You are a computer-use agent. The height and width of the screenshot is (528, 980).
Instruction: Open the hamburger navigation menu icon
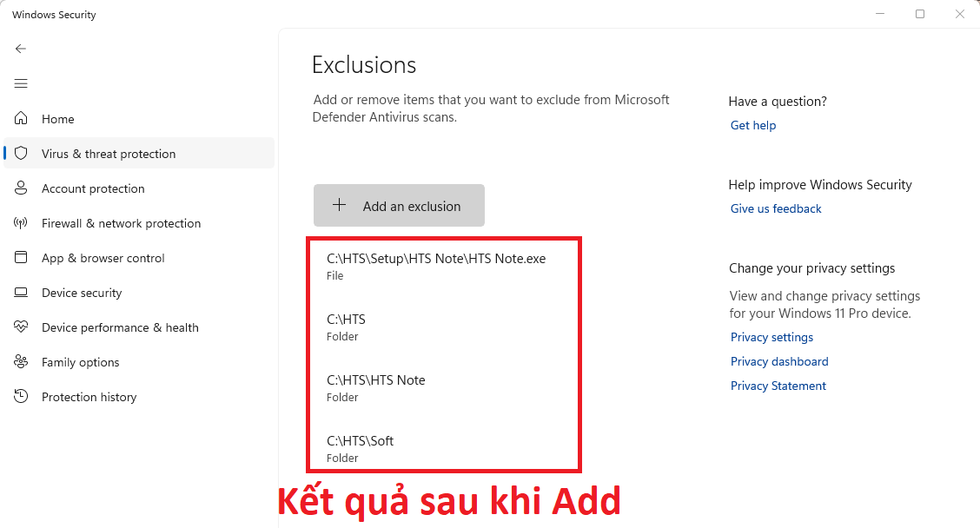21,83
